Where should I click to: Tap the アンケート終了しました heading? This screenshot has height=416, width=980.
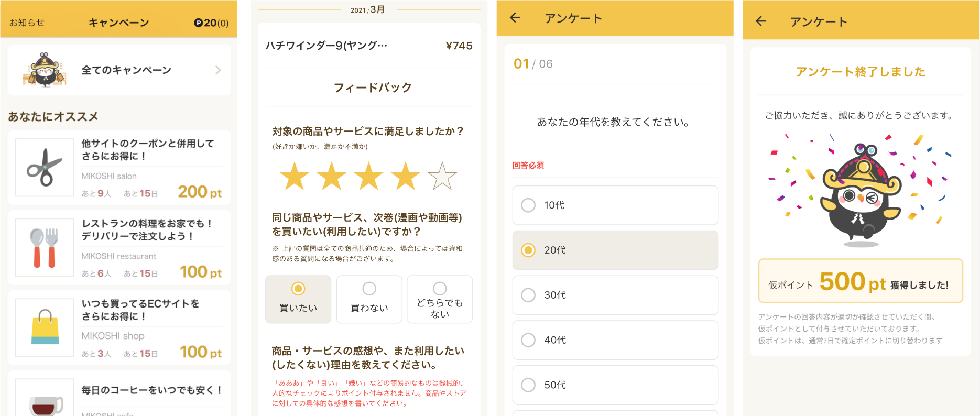click(861, 72)
